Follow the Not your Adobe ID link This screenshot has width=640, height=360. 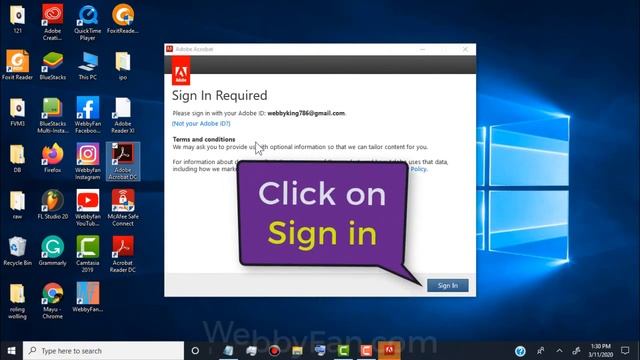(201, 123)
